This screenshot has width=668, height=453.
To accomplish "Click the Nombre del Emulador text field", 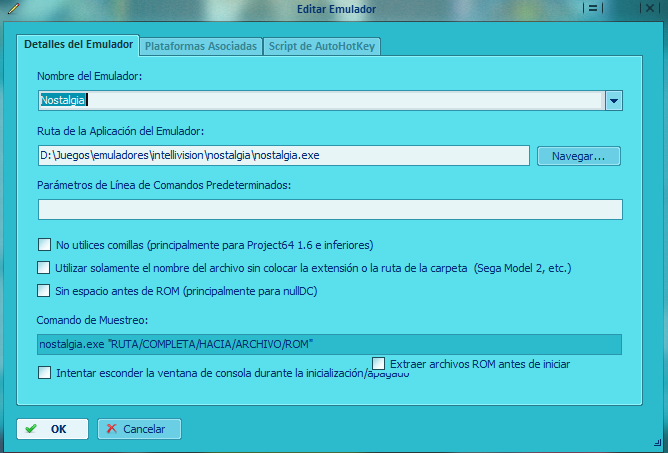I will click(322, 101).
